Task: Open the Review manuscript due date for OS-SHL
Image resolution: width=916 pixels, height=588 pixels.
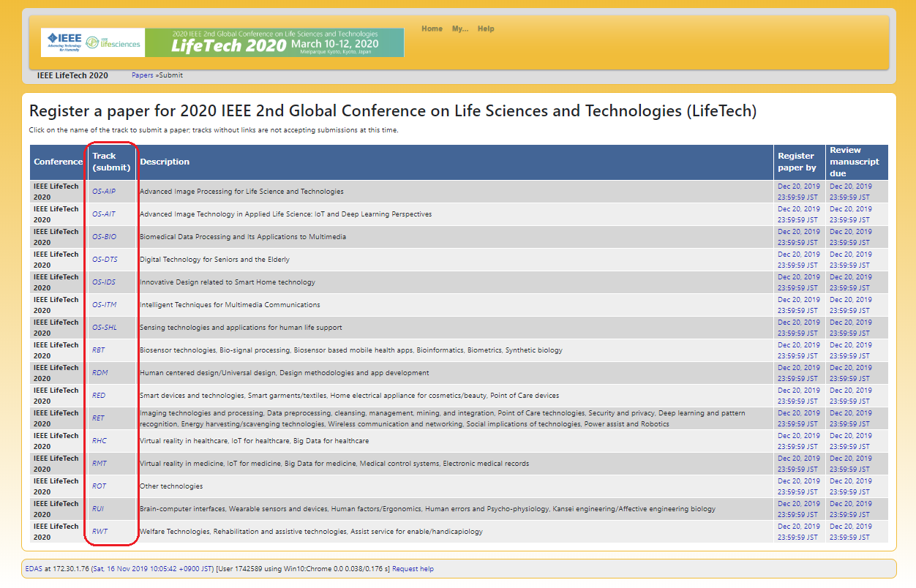Action: pyautogui.click(x=851, y=328)
